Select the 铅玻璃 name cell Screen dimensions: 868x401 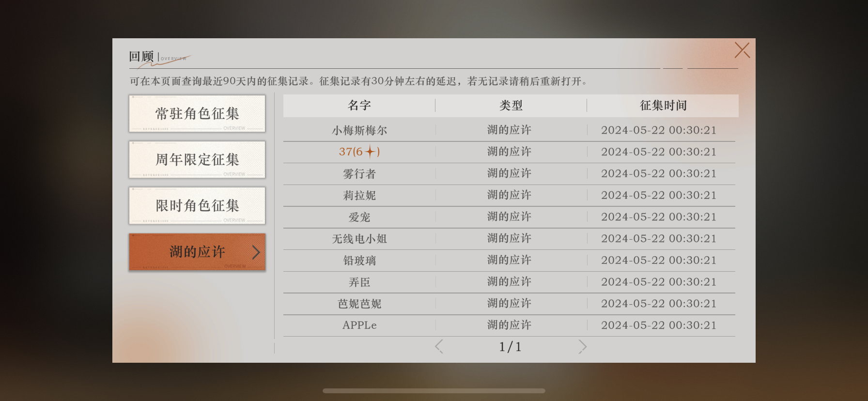coord(359,260)
